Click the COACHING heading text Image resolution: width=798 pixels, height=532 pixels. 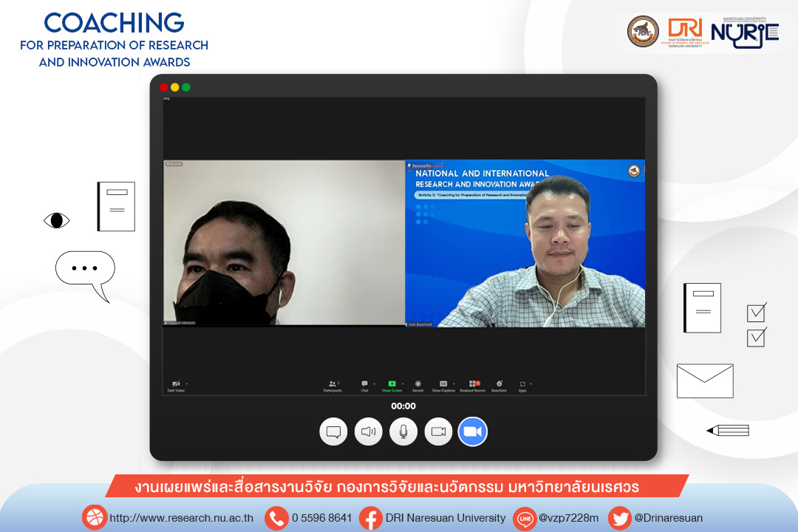tap(114, 23)
